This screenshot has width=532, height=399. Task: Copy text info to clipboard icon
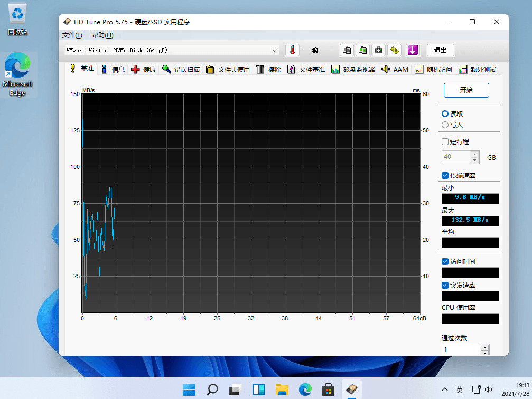point(347,50)
